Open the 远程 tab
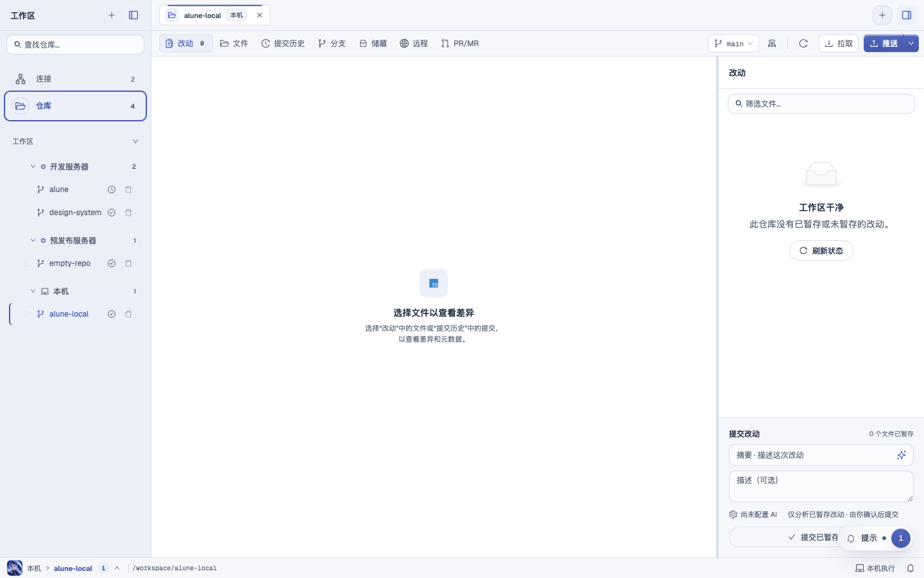The image size is (924, 578). [414, 44]
